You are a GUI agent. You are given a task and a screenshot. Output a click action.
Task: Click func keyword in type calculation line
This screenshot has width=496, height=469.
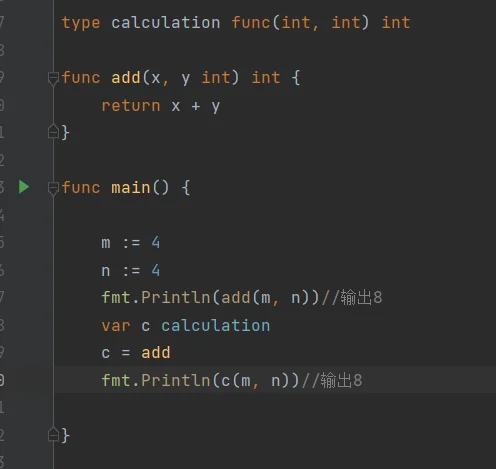251,23
